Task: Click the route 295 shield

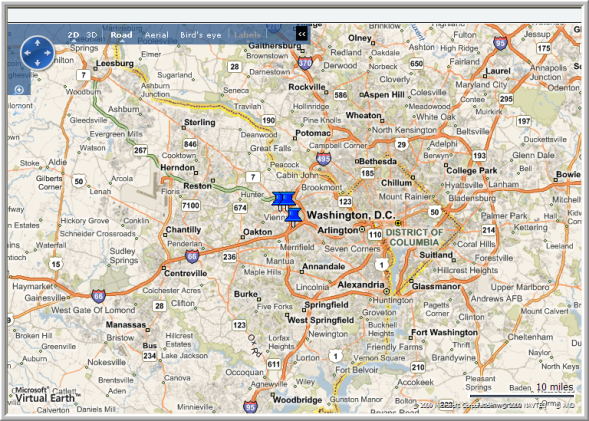Action: 506,99
